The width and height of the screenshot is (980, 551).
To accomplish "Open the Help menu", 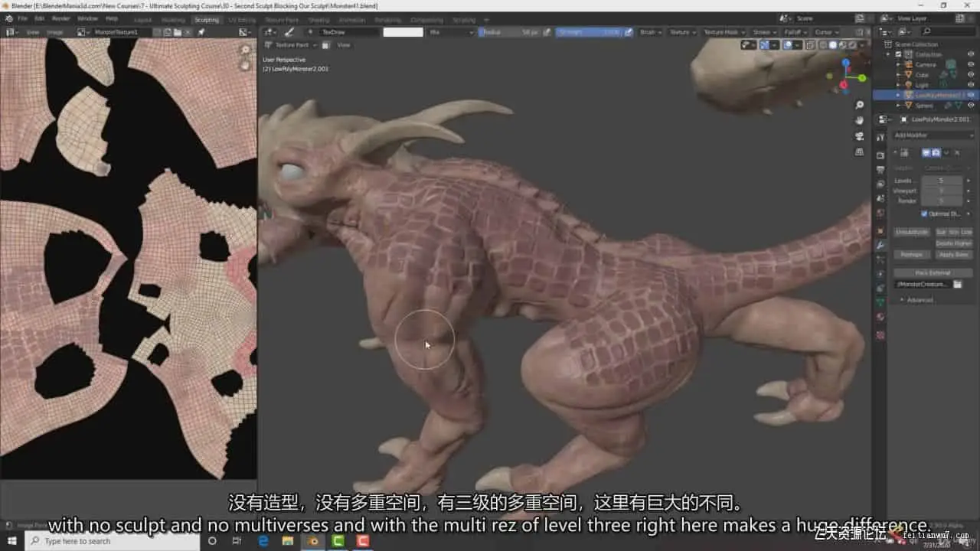I will pyautogui.click(x=112, y=18).
